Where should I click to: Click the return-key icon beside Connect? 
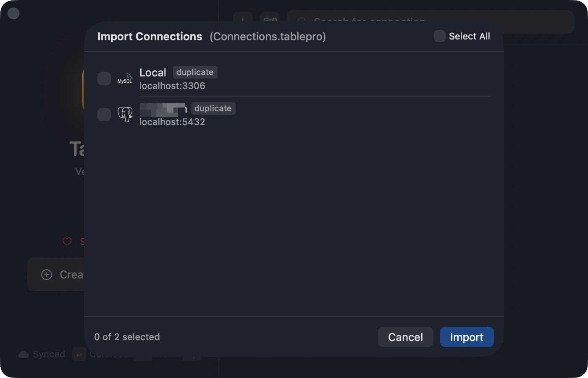[x=79, y=354]
